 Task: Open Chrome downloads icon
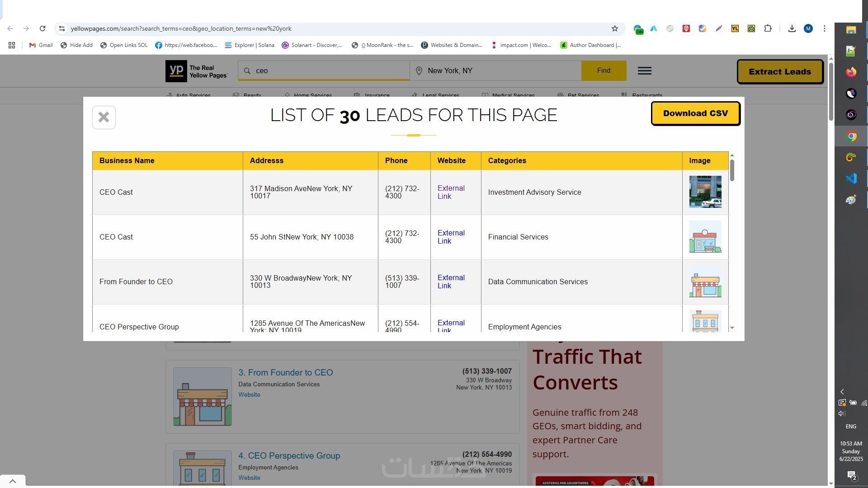pyautogui.click(x=792, y=28)
